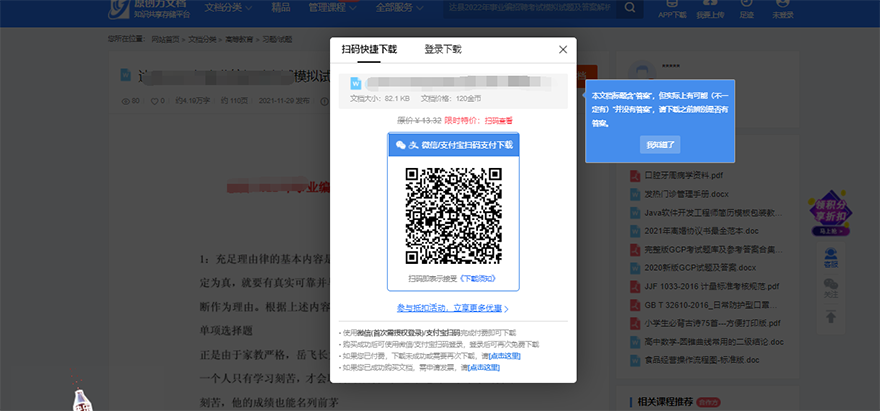Click the 领积分享折扣 promo badge
The width and height of the screenshot is (880, 411).
click(831, 213)
